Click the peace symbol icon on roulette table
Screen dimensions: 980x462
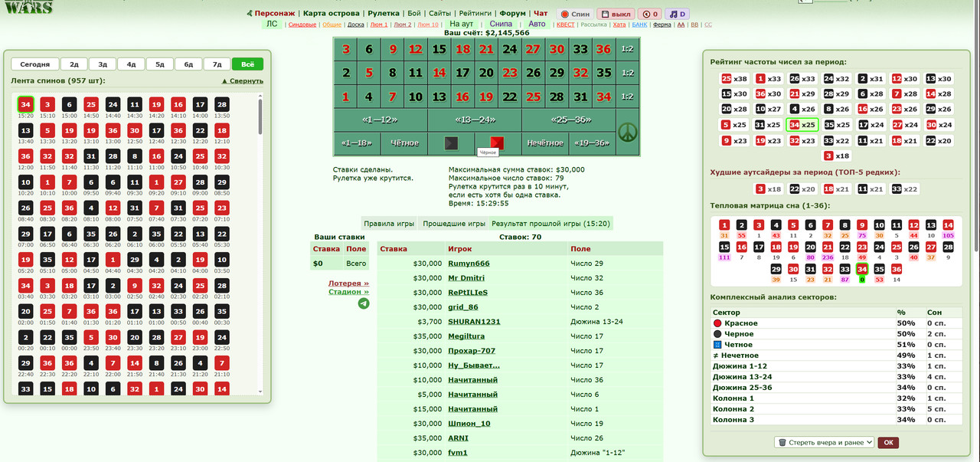628,131
